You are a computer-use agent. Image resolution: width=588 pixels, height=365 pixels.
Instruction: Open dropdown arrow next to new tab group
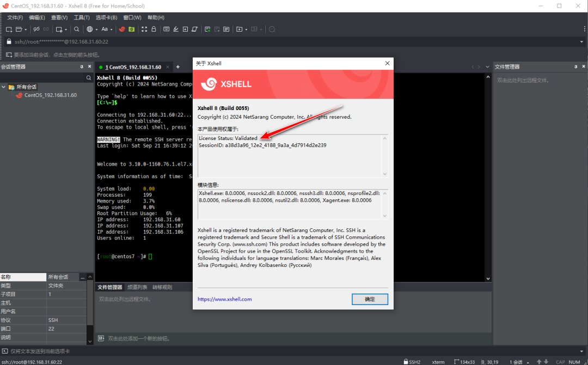pyautogui.click(x=246, y=29)
